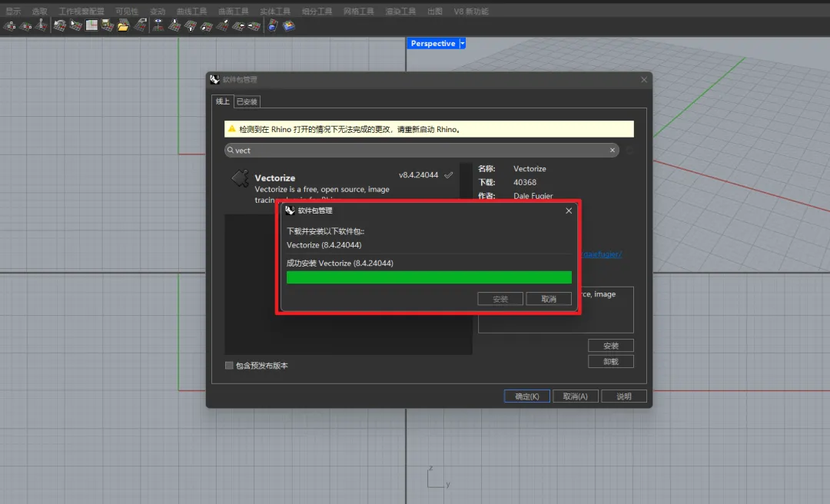Click the layered colored box icon in toolbar

coord(289,25)
